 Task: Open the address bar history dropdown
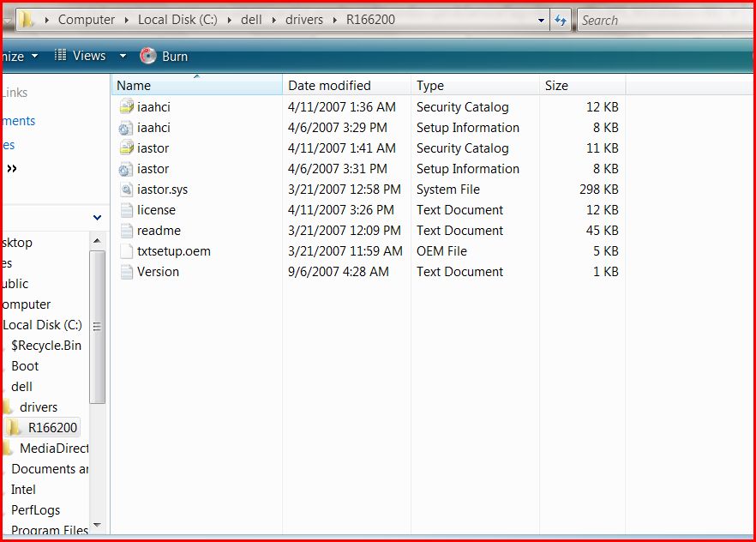point(541,21)
